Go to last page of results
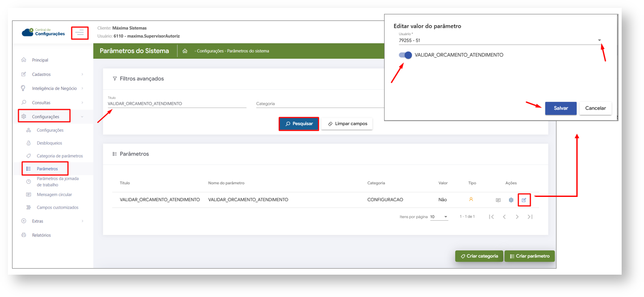644x297 pixels. [530, 217]
